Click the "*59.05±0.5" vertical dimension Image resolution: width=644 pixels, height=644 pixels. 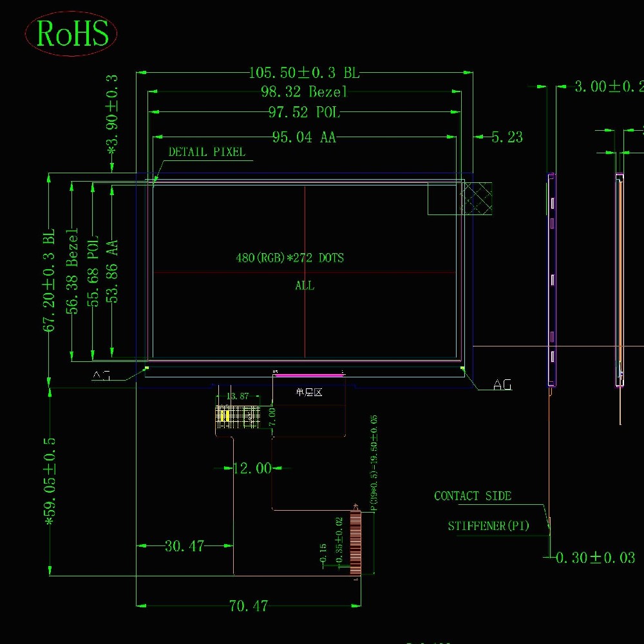50,481
